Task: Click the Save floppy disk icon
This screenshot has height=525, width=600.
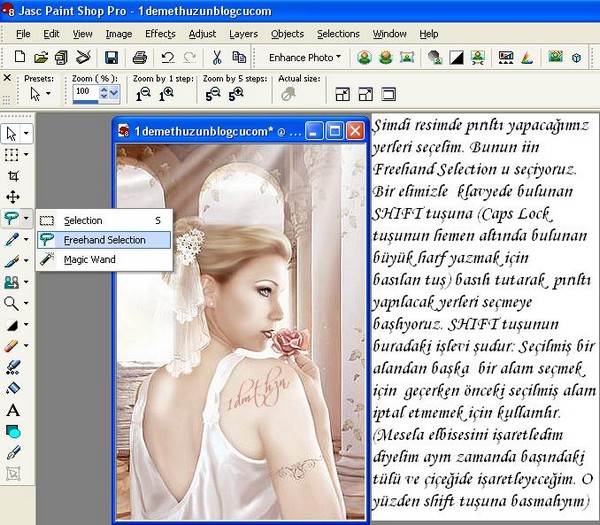Action: (111, 58)
